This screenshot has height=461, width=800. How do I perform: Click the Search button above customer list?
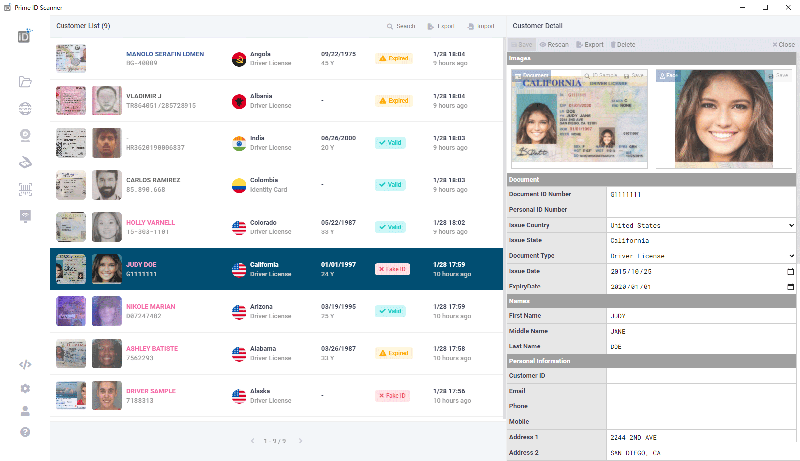[x=401, y=25]
